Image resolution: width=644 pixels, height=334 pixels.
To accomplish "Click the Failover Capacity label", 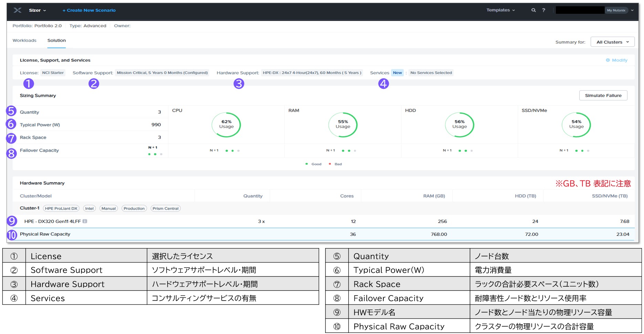I will (39, 150).
